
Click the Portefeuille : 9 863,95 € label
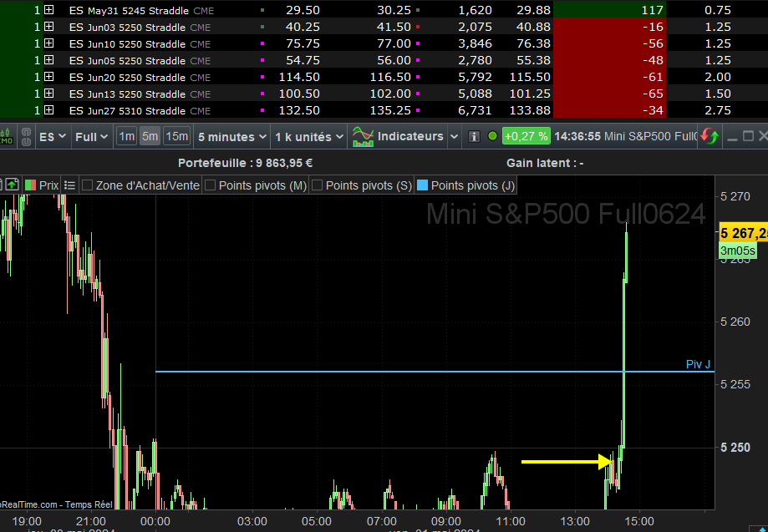pos(246,163)
